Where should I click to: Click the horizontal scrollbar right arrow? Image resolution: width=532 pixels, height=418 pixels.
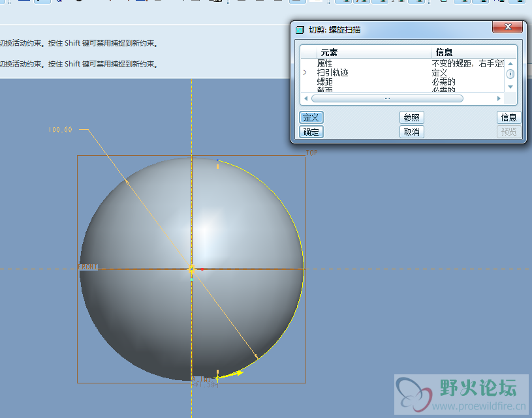(x=499, y=98)
